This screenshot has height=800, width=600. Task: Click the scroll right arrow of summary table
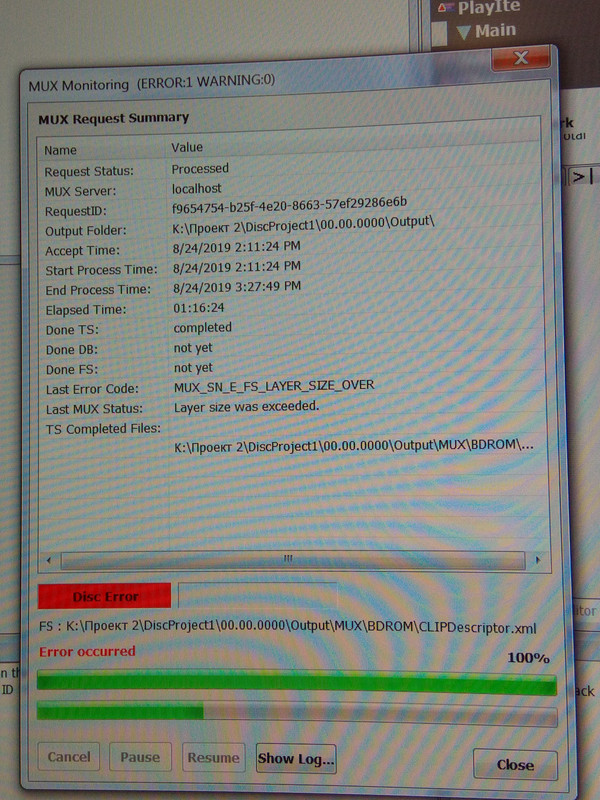pyautogui.click(x=538, y=560)
